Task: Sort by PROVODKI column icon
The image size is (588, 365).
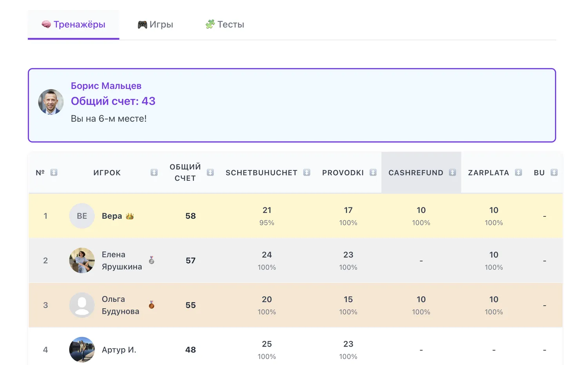Action: [373, 173]
